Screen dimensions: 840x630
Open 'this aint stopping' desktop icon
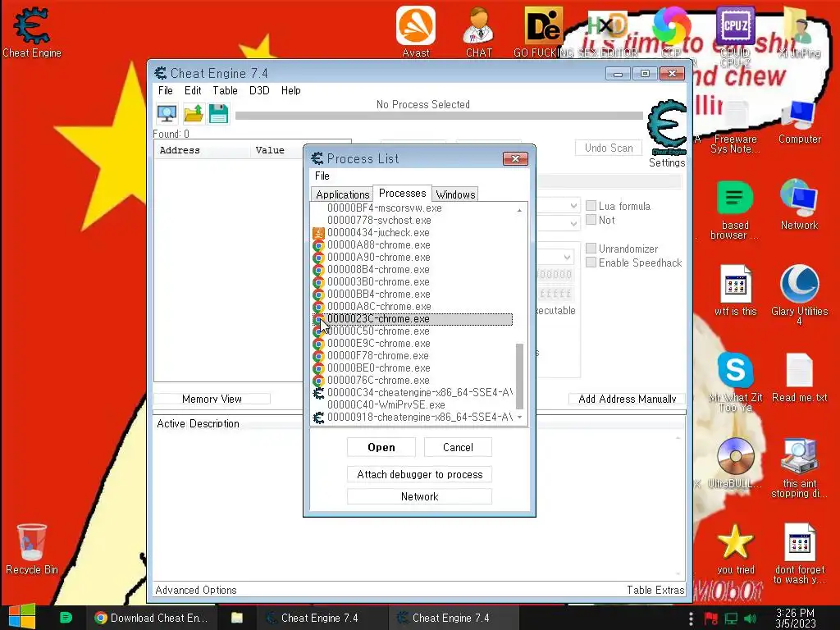799,468
